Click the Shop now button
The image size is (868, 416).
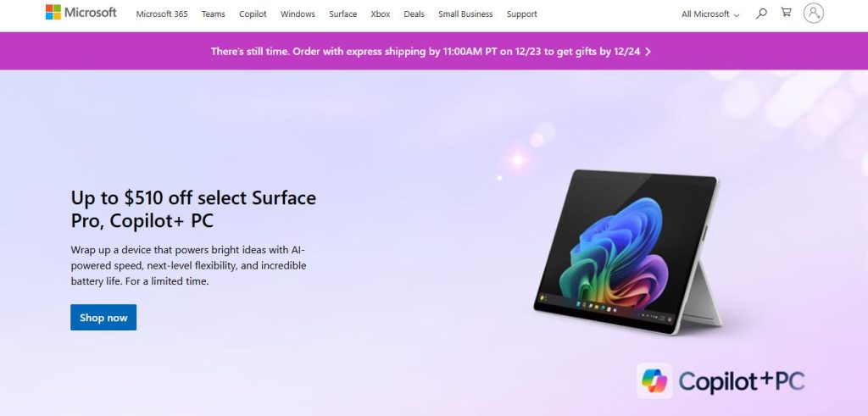coord(103,318)
